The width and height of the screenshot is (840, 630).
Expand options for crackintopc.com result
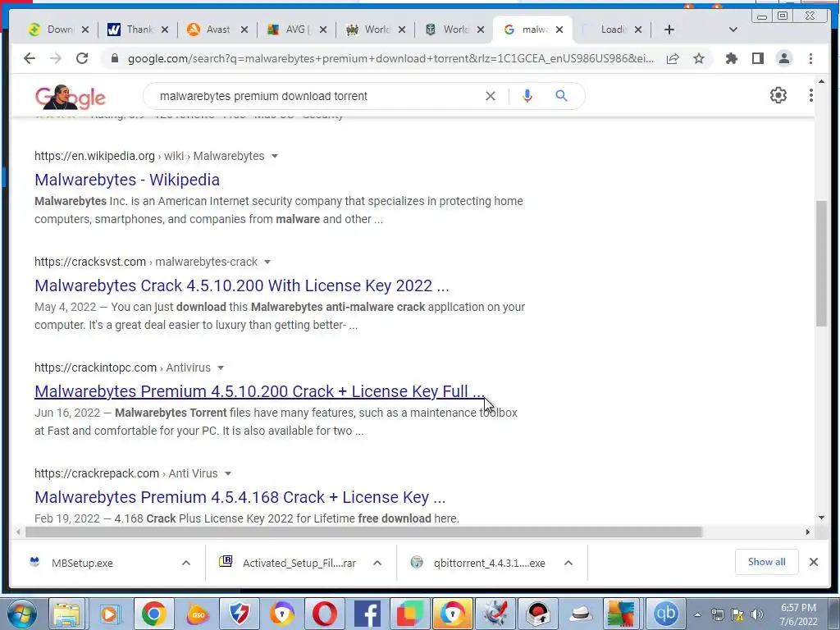click(x=220, y=367)
